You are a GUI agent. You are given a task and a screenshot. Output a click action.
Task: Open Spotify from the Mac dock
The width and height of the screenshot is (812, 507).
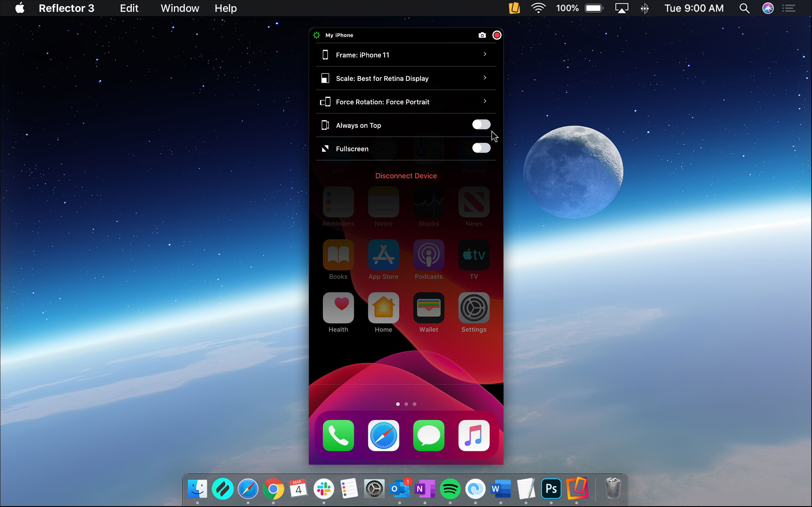point(450,489)
